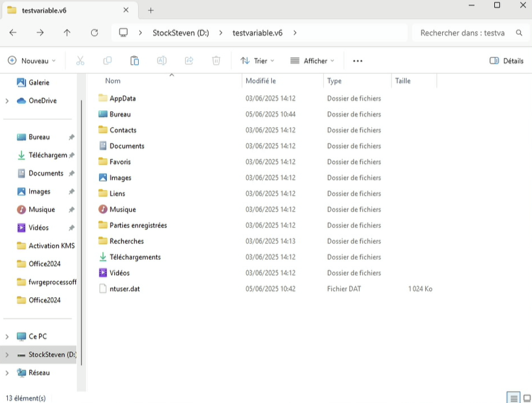The height and width of the screenshot is (403, 532).
Task: Select the Documents icon in file list
Action: coord(103,146)
